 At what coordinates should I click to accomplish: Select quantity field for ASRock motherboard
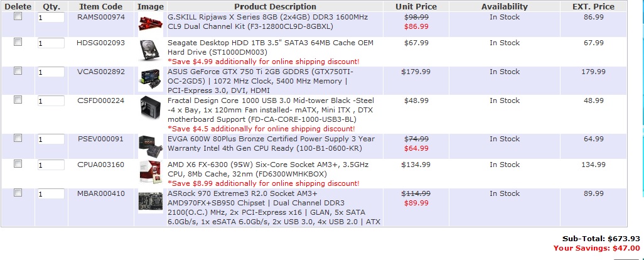coord(51,194)
